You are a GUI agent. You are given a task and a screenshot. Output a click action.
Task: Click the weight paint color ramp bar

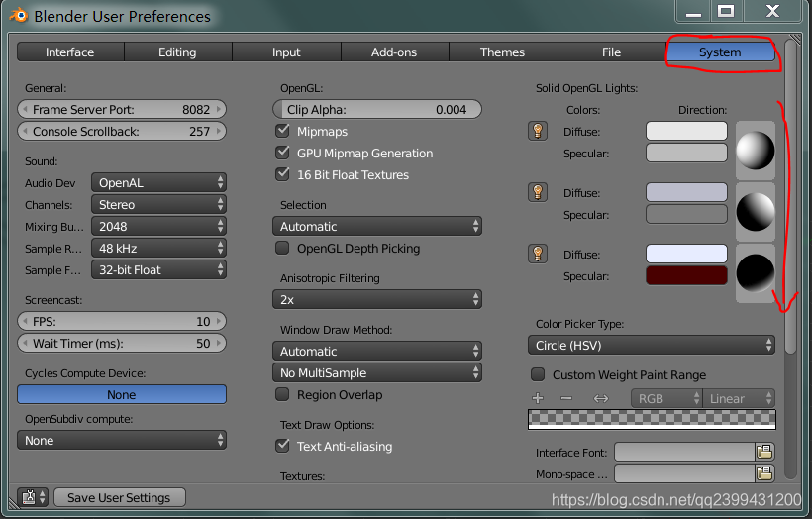pos(652,420)
